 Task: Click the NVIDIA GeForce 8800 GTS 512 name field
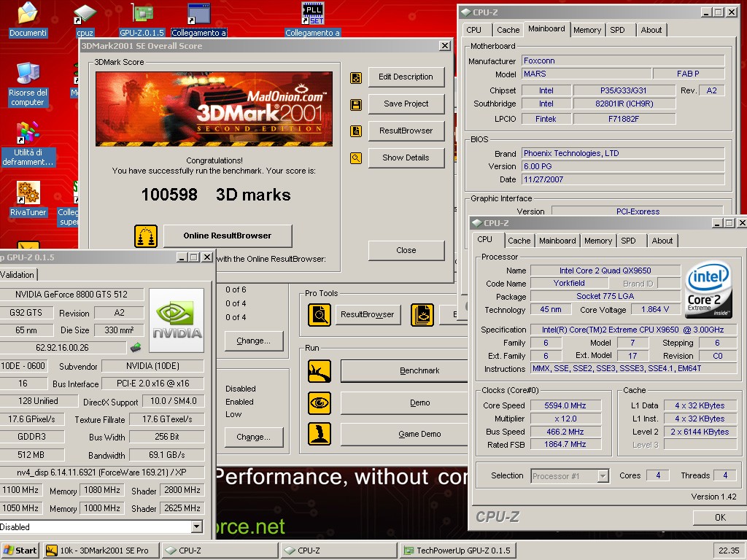point(71,295)
